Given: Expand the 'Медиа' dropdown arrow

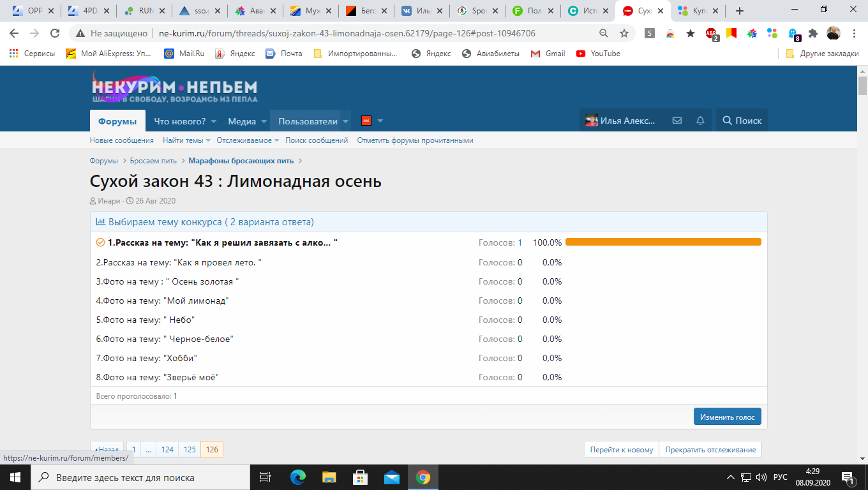Looking at the screenshot, I should coord(264,121).
